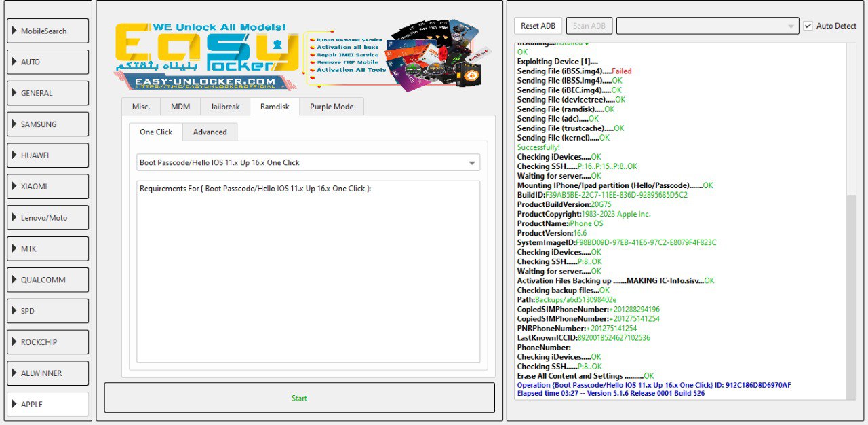Expand the MTK sidebar section
This screenshot has width=868, height=425.
click(47, 248)
